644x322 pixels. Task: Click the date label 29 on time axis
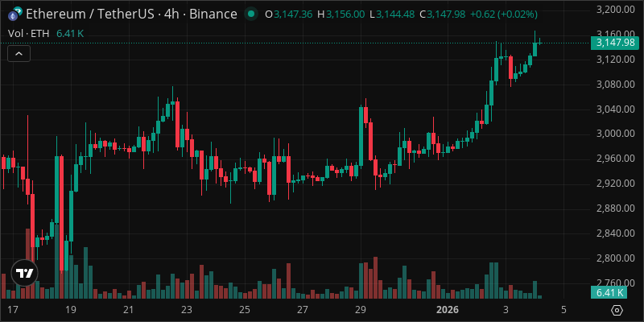click(360, 309)
